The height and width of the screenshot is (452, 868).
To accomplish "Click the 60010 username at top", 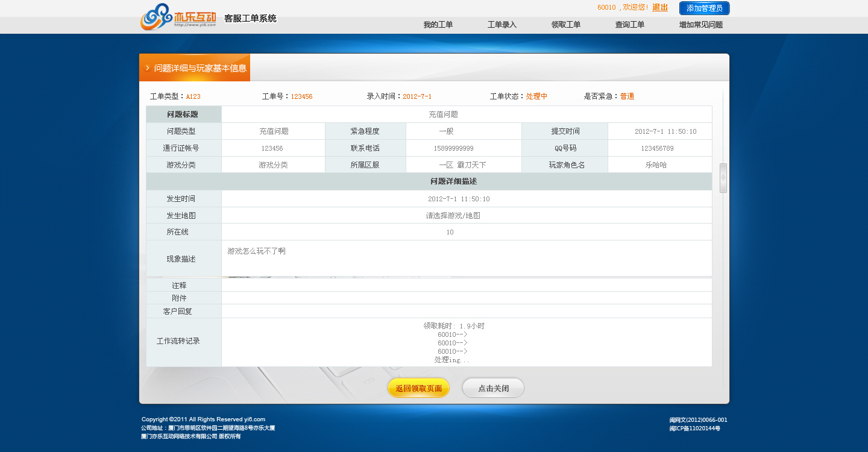I will pyautogui.click(x=606, y=7).
